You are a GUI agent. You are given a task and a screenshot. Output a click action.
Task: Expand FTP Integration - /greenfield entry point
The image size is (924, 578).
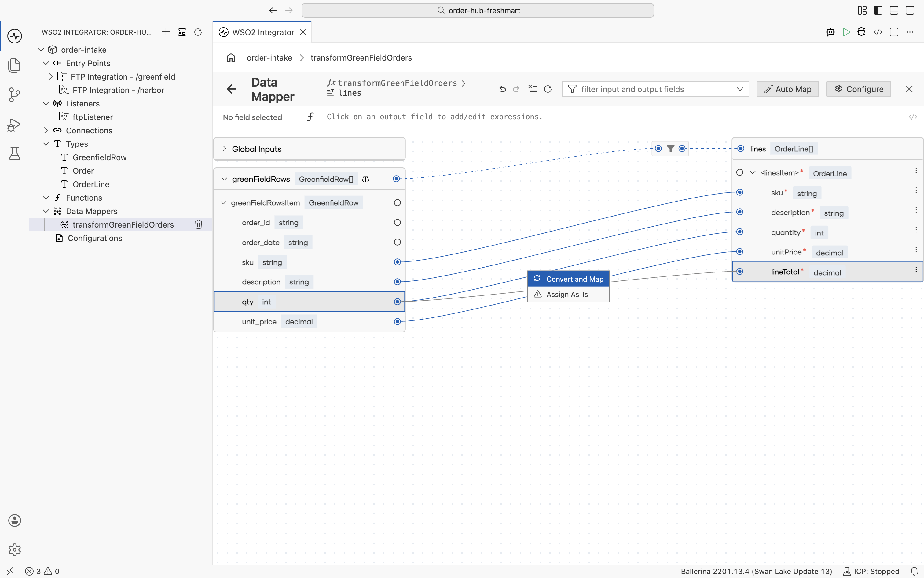click(50, 76)
